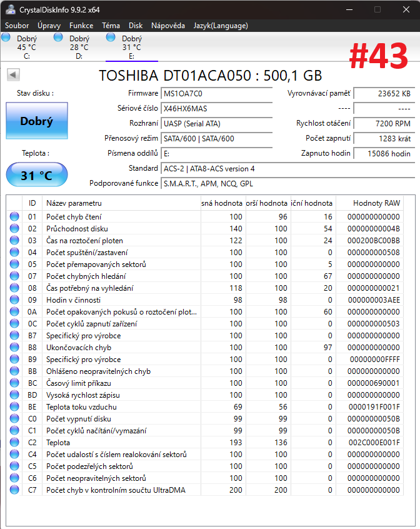Select the Počet přemapovaných sektorů row name
This screenshot has height=529, width=420.
point(96,264)
